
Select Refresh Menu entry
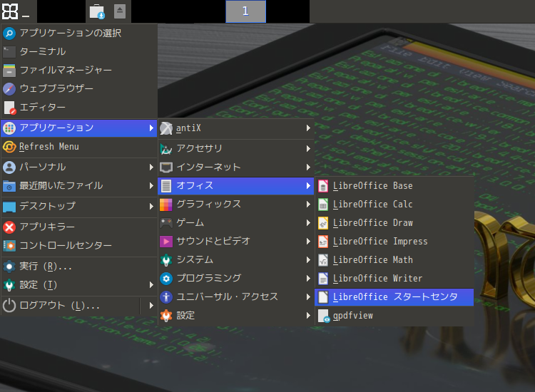coord(79,147)
